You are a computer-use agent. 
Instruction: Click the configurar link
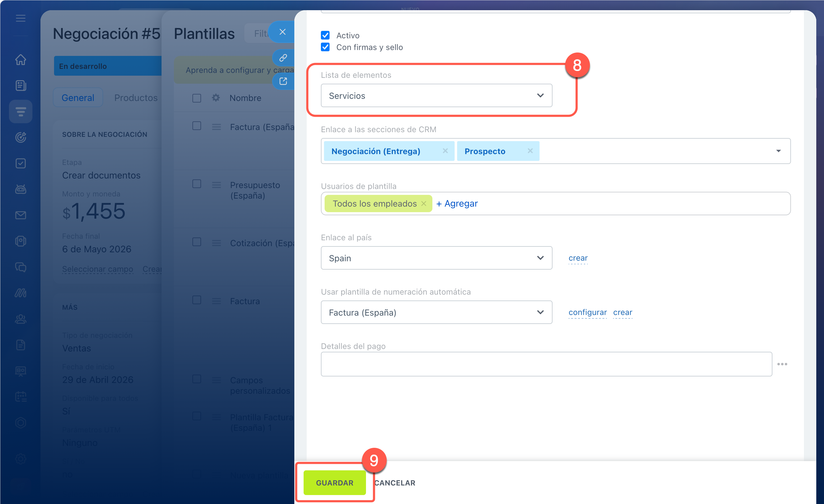pos(587,312)
